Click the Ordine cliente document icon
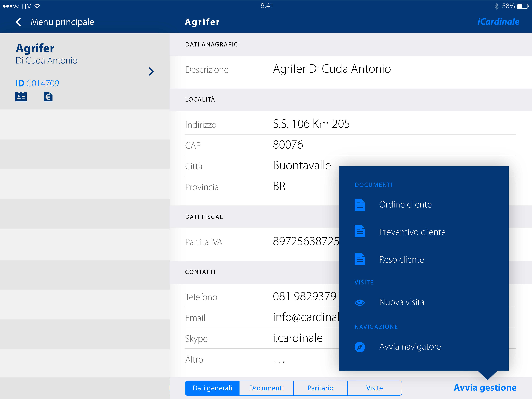The height and width of the screenshot is (399, 532). coord(360,205)
